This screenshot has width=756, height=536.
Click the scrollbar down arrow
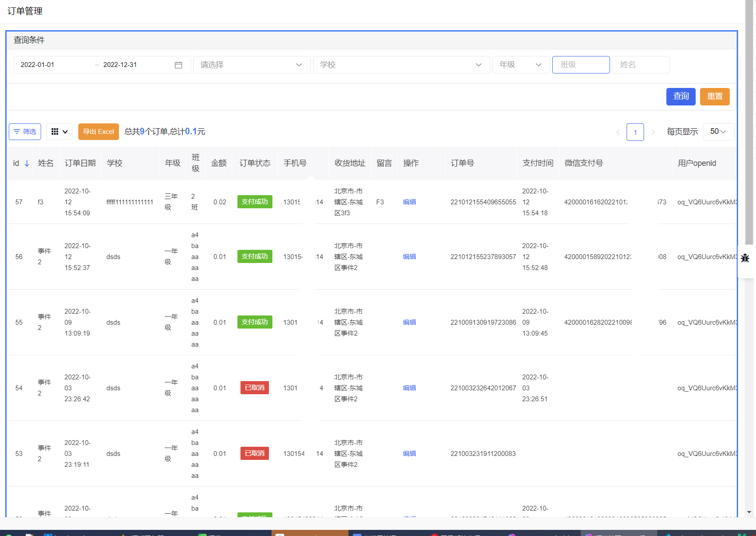tap(749, 512)
